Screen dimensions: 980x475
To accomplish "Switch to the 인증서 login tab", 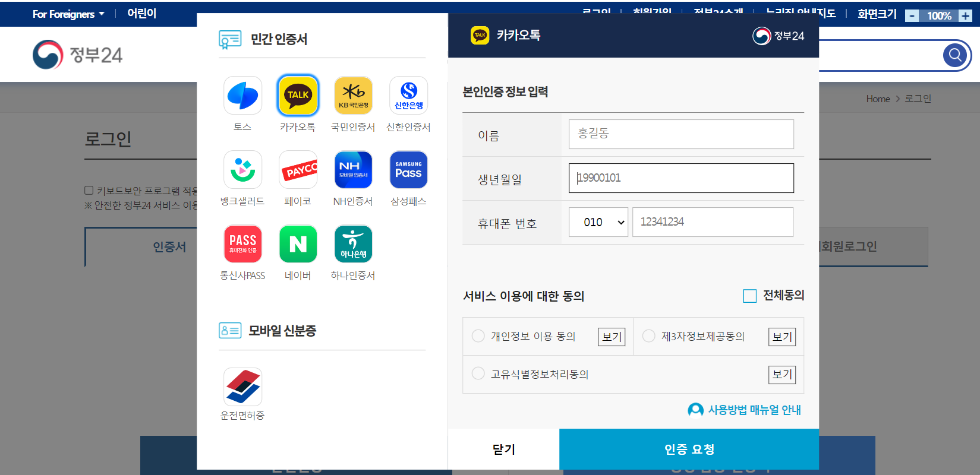I will click(x=169, y=246).
